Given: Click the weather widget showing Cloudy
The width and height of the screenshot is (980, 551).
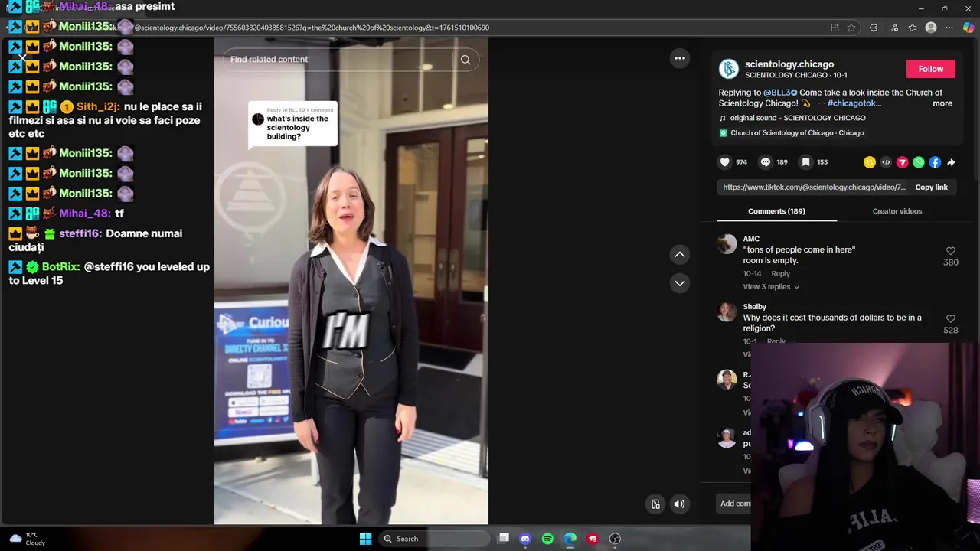Looking at the screenshot, I should [x=28, y=539].
